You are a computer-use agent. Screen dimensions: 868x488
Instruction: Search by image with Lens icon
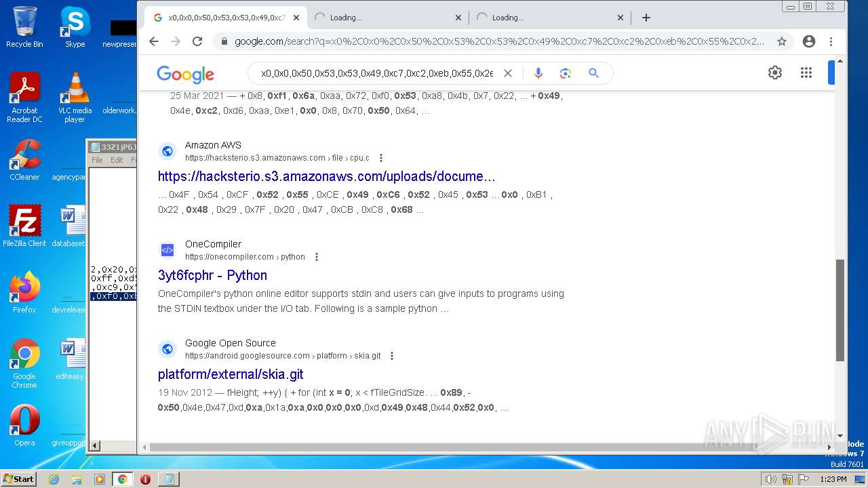566,73
